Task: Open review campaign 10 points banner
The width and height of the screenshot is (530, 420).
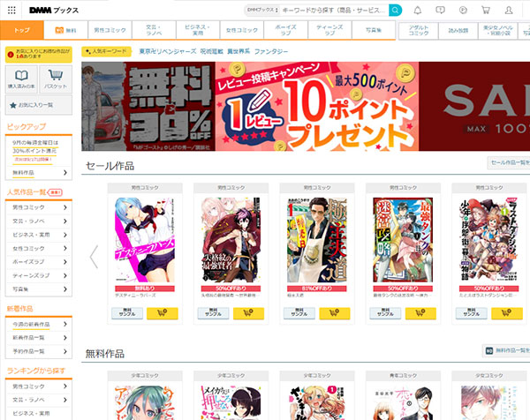Action: coord(317,107)
